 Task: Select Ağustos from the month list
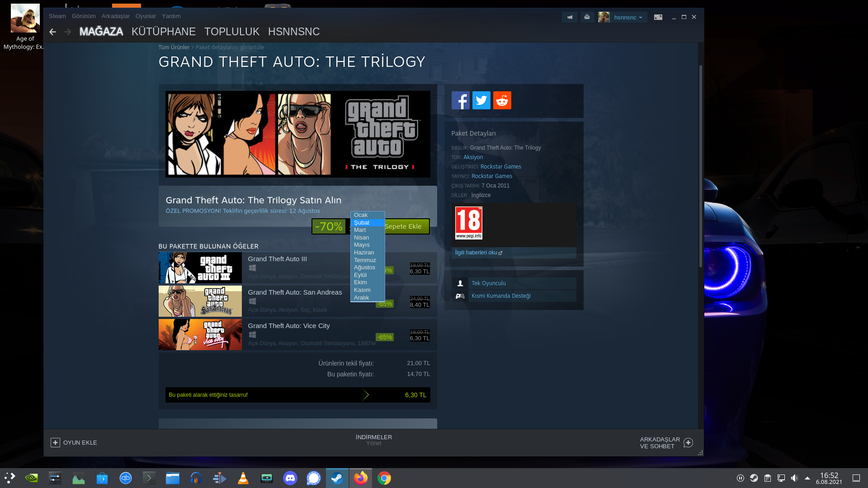tap(364, 267)
